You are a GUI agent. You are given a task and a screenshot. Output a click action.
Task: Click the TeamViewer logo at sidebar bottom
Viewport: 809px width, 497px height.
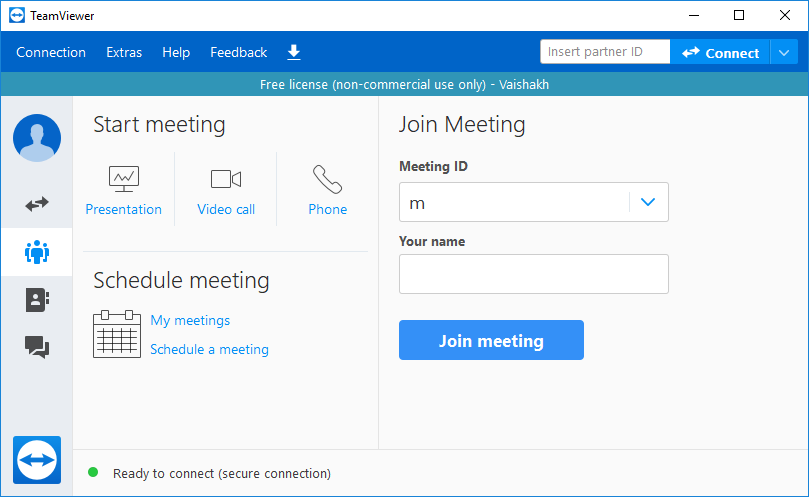37,460
